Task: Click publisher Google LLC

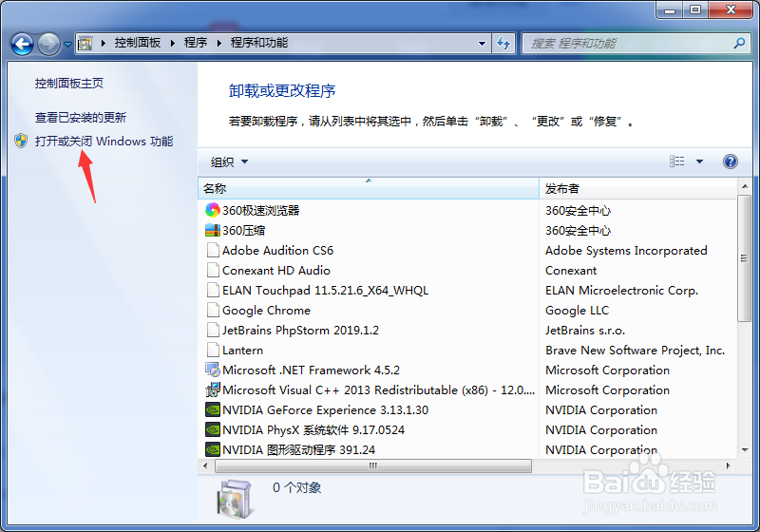Action: pyautogui.click(x=577, y=310)
